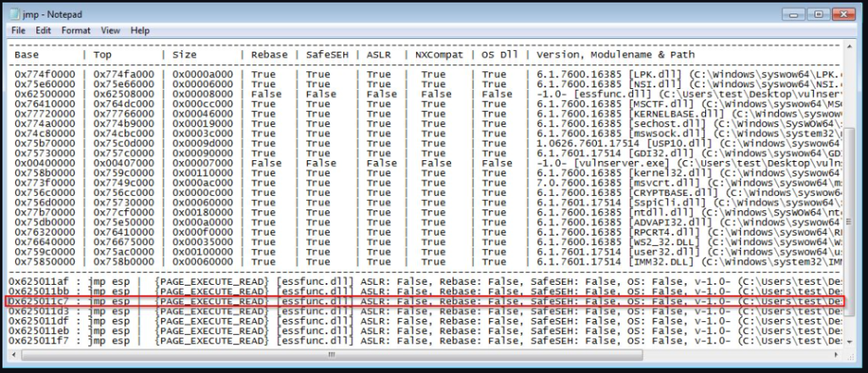The image size is (868, 373).
Task: Open the Format menu
Action: [75, 31]
